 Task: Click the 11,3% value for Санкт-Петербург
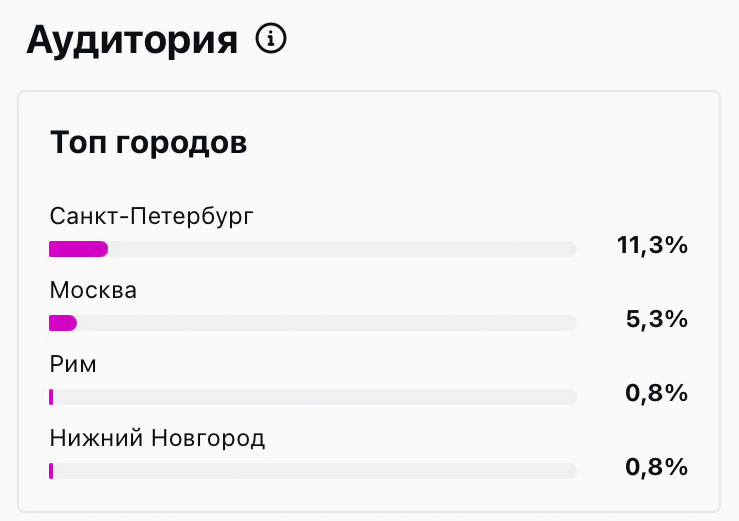coord(652,245)
